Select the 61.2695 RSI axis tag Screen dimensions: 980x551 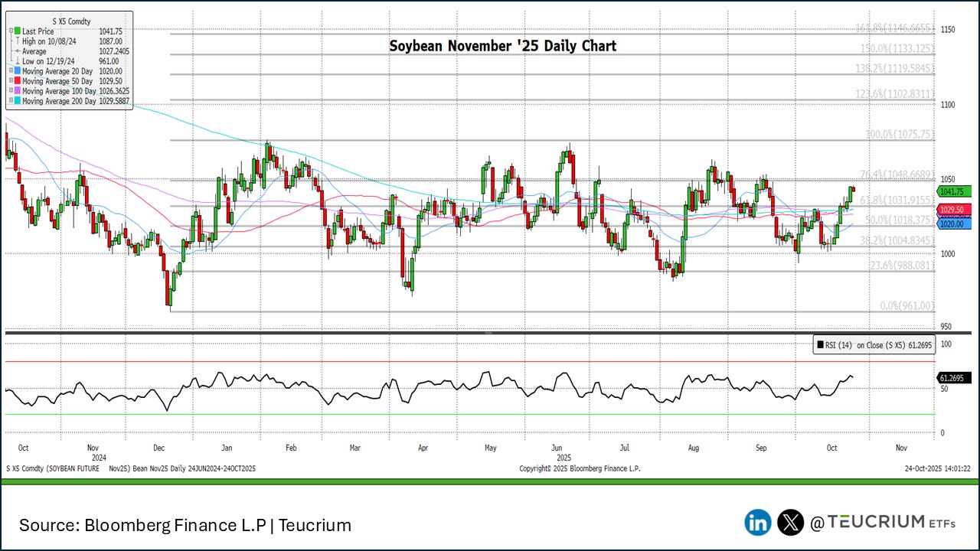[954, 378]
